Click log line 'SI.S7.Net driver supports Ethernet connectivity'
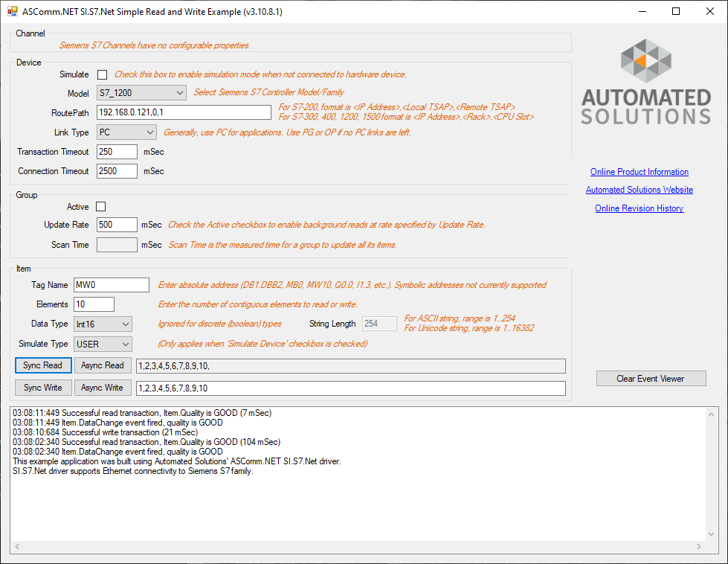The width and height of the screenshot is (728, 564). 133,472
